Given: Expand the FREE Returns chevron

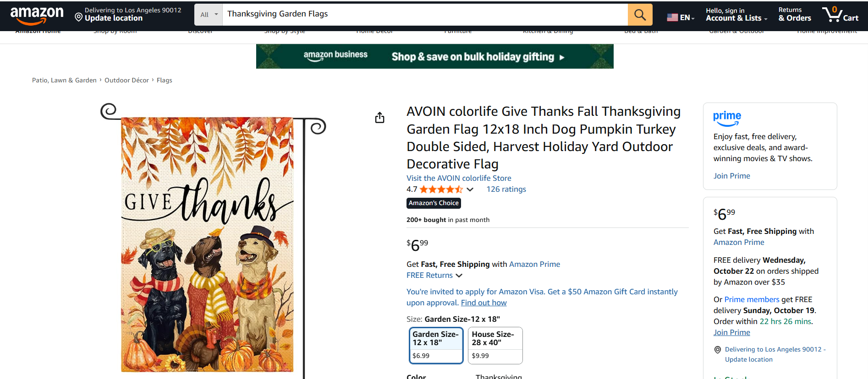Looking at the screenshot, I should click(x=459, y=276).
